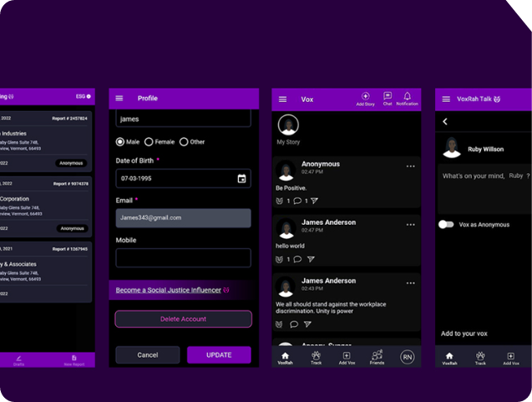Screen dimensions: 532x402
Task: Open calendar picker for Date of Birth
Action: [x=241, y=179]
